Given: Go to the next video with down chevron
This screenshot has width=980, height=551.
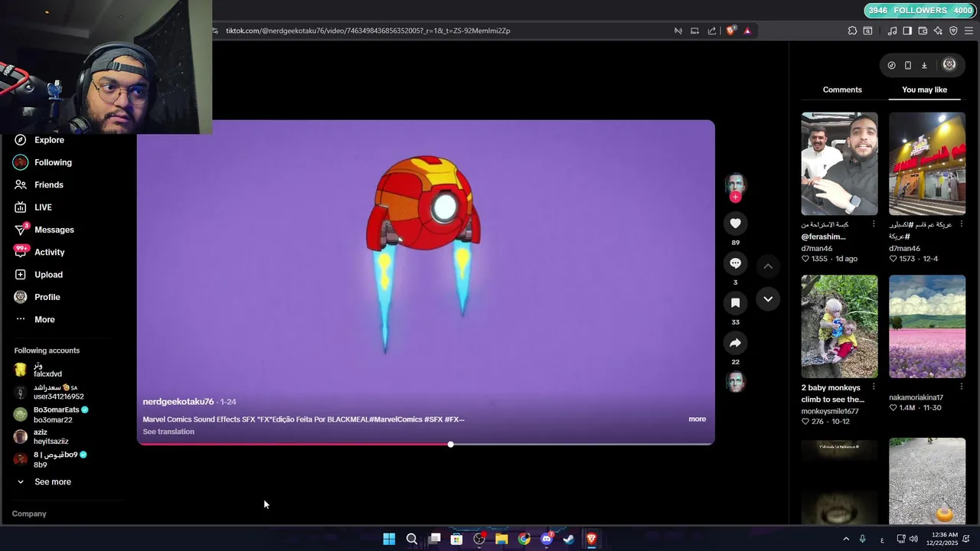Looking at the screenshot, I should click(x=768, y=298).
